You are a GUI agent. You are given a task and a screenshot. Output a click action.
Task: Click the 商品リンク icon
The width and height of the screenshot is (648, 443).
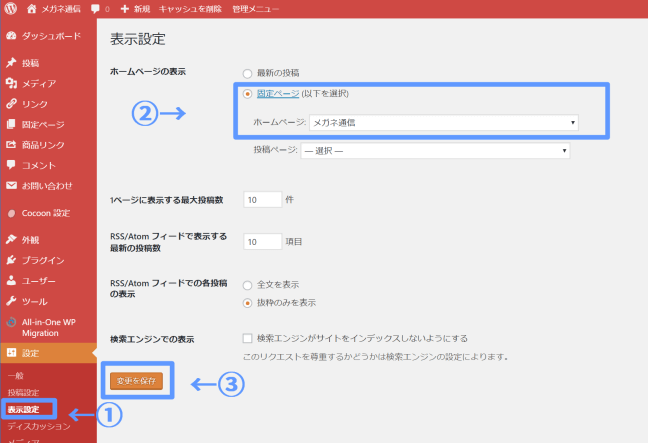click(11, 145)
